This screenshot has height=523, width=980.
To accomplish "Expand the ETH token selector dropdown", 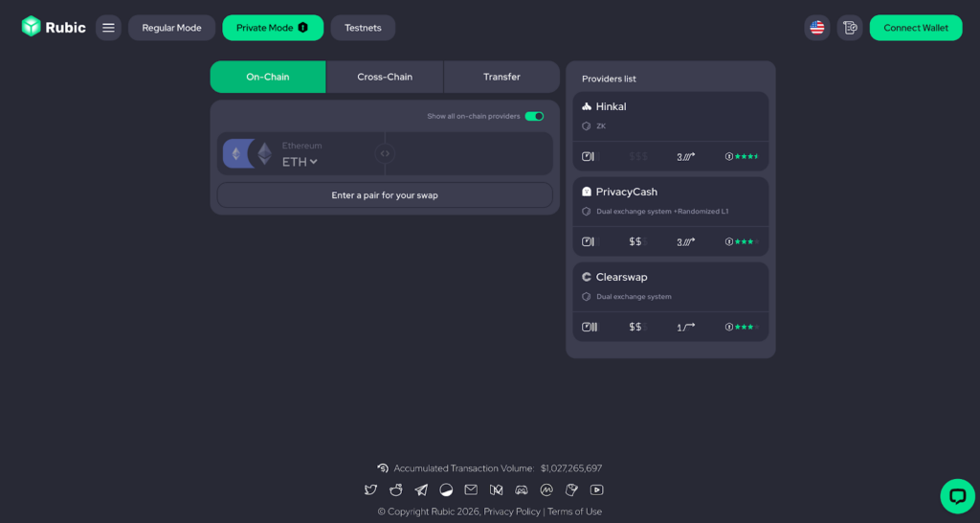I will pos(300,162).
